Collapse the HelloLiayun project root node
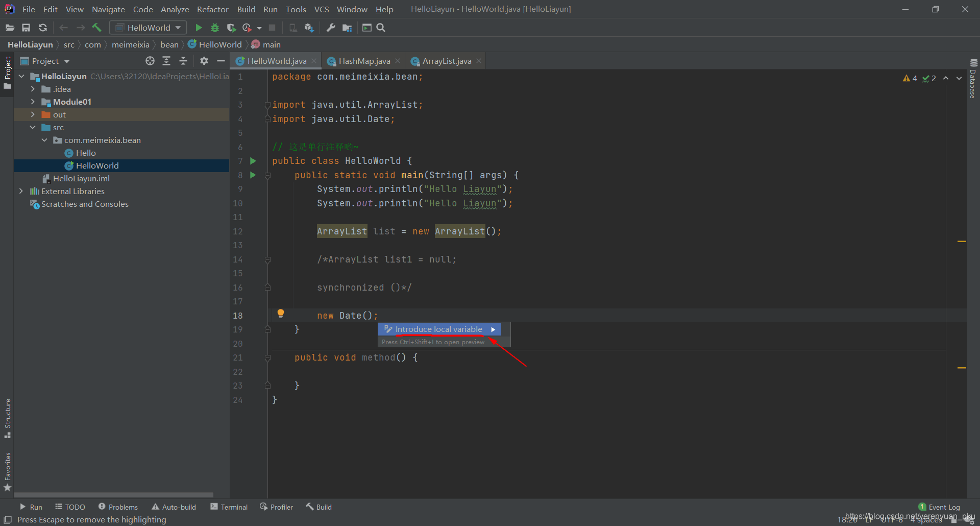 pos(21,76)
